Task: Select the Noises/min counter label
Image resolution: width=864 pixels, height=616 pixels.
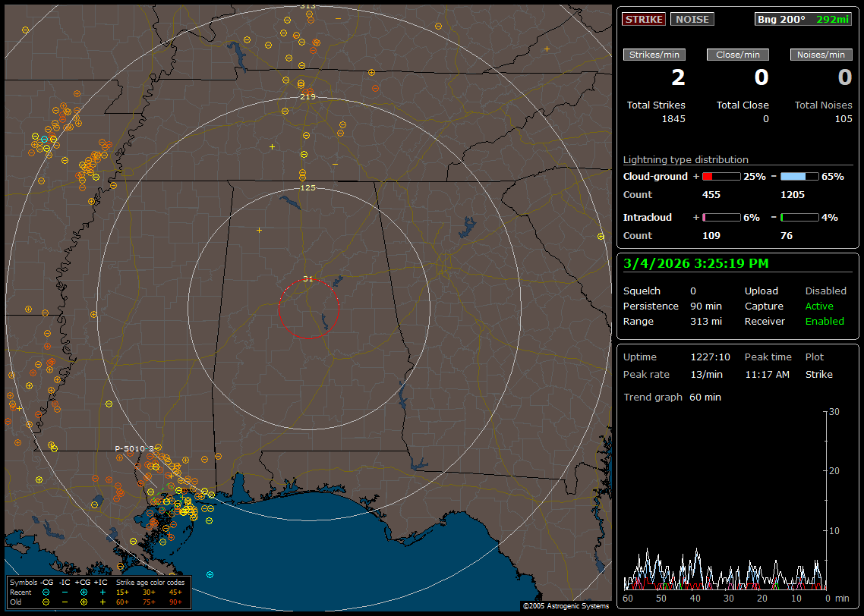Action: click(821, 55)
